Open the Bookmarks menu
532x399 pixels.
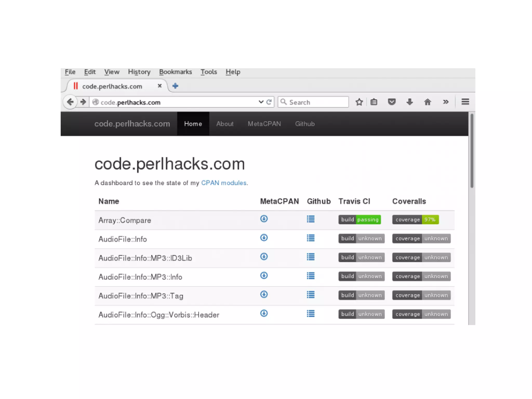pos(175,72)
